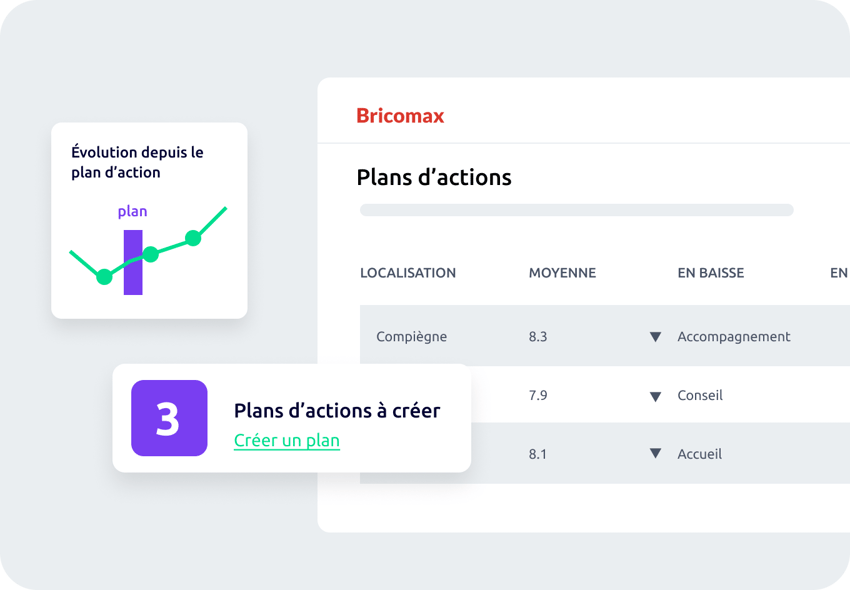Open the Compiègne row
This screenshot has height=590, width=850.
pos(605,336)
